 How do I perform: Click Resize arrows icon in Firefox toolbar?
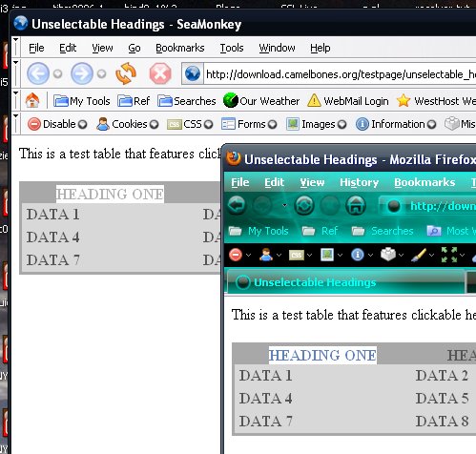(x=449, y=255)
